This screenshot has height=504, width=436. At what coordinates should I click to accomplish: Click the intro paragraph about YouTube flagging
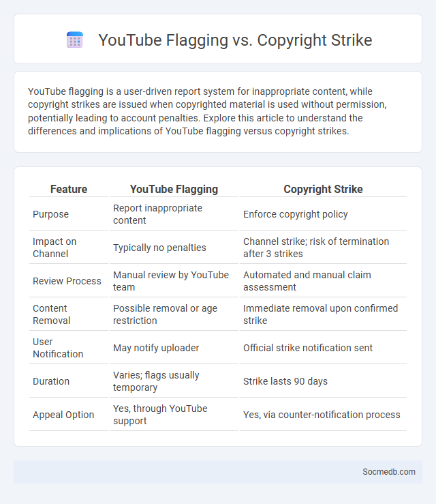point(207,111)
